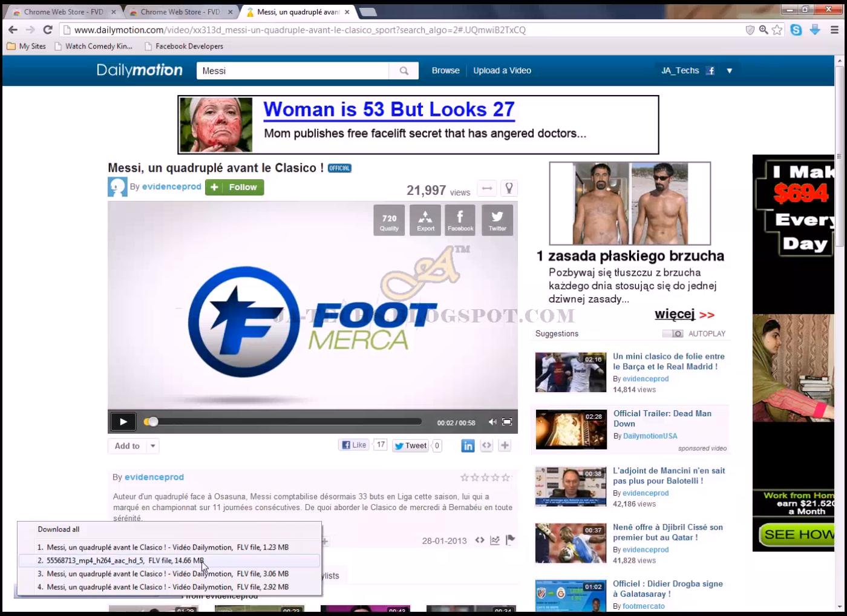Download the 1.23 MB FLV file

169,547
